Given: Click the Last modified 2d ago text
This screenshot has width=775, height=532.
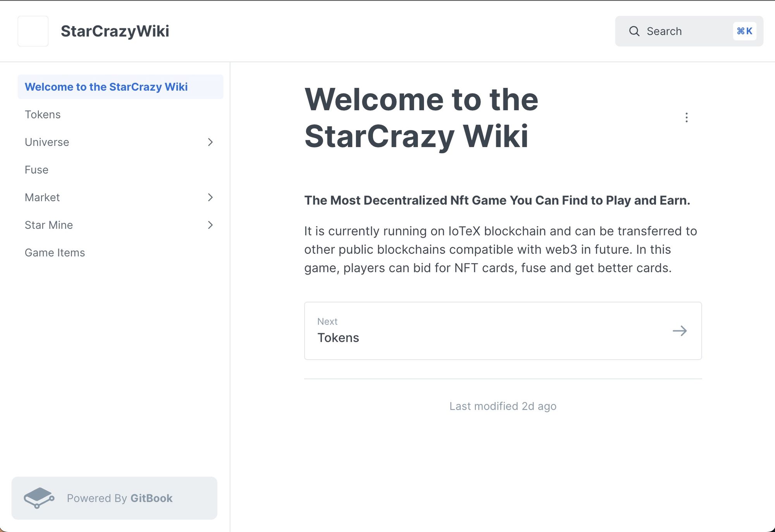Looking at the screenshot, I should point(503,406).
